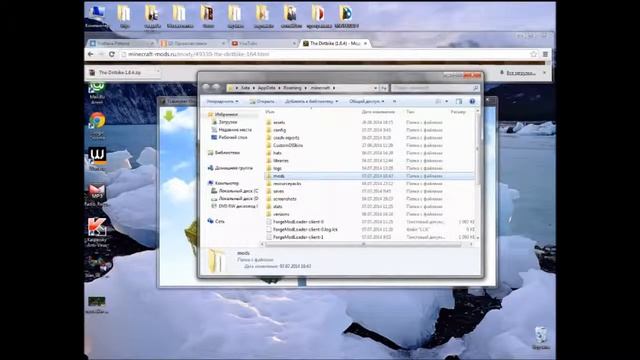Select Загрузки in the navigation pane
Viewport: 640px width, 360px height.
224,122
